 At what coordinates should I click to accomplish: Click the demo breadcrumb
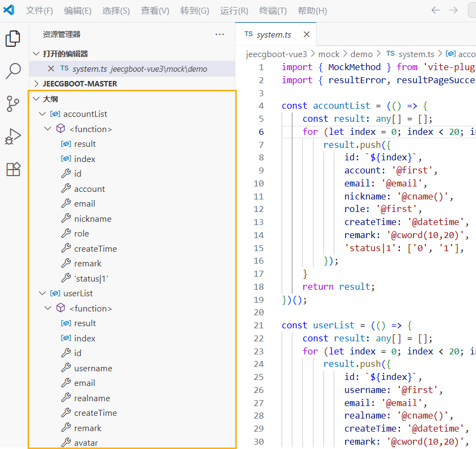pyautogui.click(x=361, y=54)
